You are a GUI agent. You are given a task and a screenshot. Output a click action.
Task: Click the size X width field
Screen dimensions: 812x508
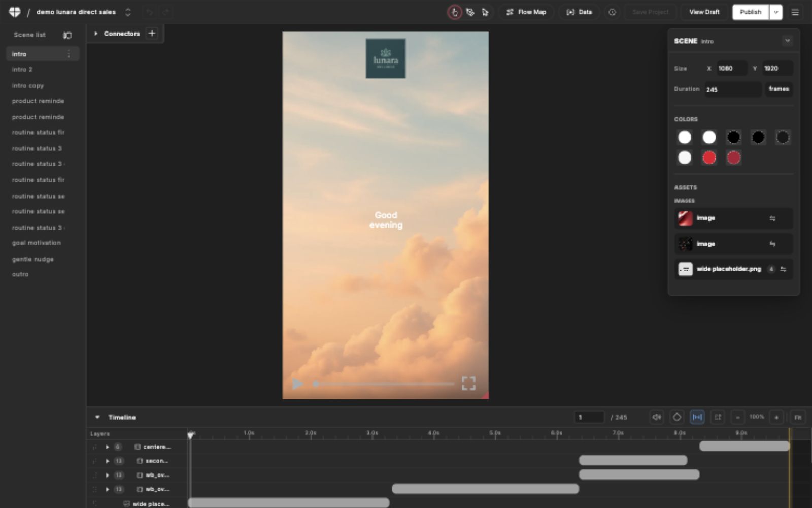pyautogui.click(x=731, y=68)
